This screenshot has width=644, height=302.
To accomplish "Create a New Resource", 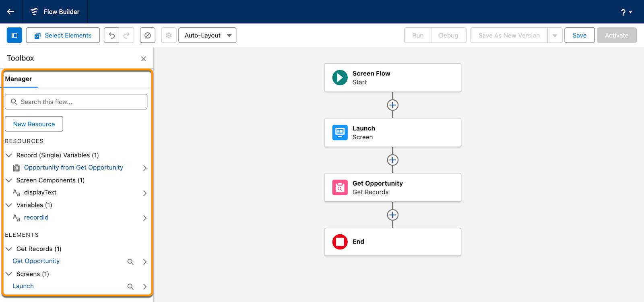I will coord(34,124).
